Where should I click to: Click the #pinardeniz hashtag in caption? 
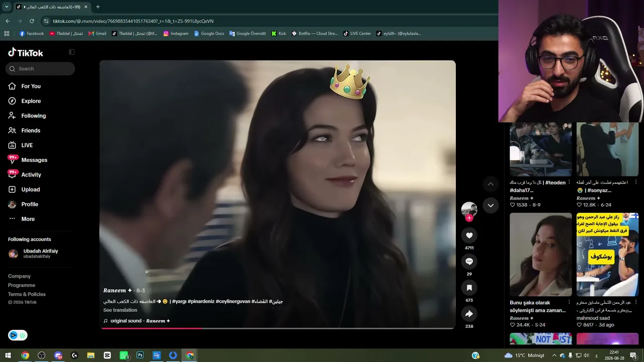[x=201, y=302]
